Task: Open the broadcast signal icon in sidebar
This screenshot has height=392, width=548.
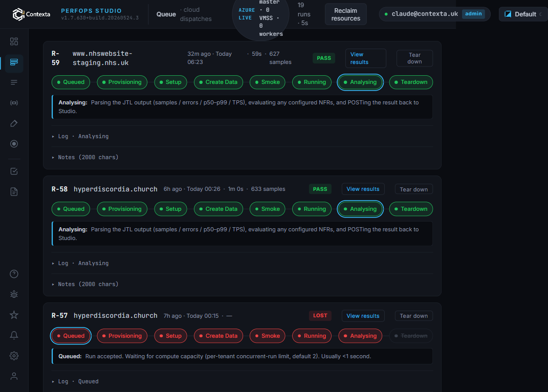Action: click(x=14, y=103)
